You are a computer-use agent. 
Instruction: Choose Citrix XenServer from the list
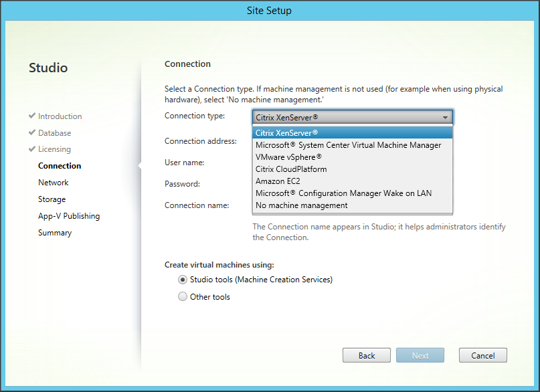[x=287, y=132]
